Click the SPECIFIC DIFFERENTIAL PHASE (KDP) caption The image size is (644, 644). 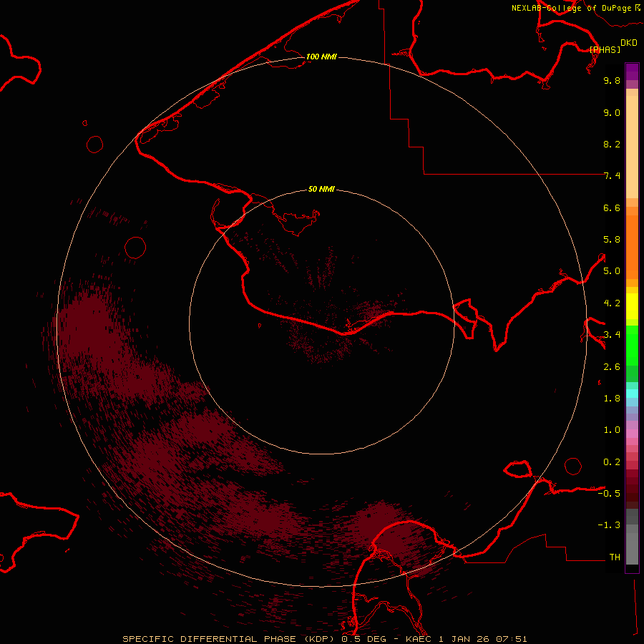tap(228, 639)
